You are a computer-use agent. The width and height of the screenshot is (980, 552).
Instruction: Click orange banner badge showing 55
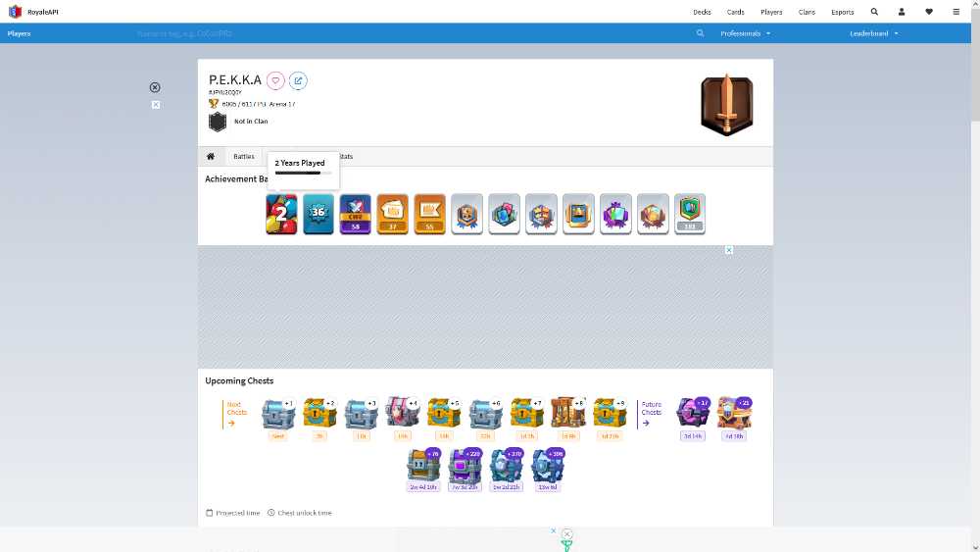click(429, 214)
